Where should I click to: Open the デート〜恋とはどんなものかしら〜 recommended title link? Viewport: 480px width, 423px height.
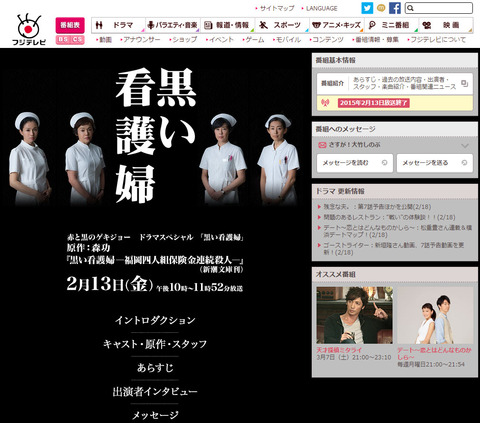(434, 354)
